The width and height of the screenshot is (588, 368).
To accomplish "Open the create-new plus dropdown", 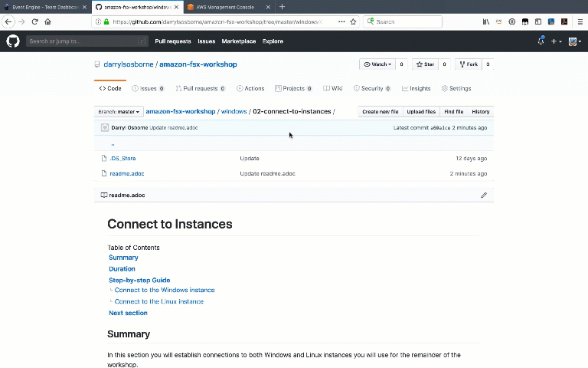I will point(556,41).
